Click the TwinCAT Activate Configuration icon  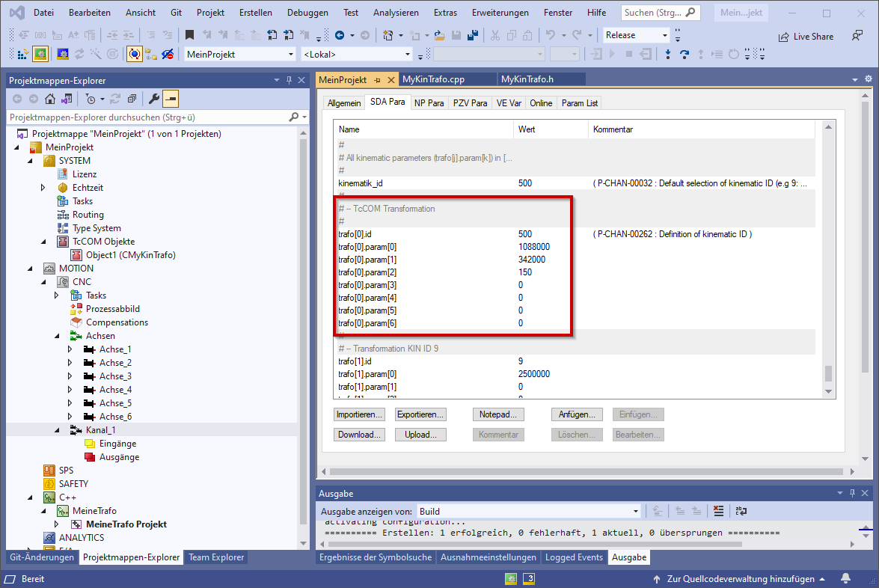point(23,55)
